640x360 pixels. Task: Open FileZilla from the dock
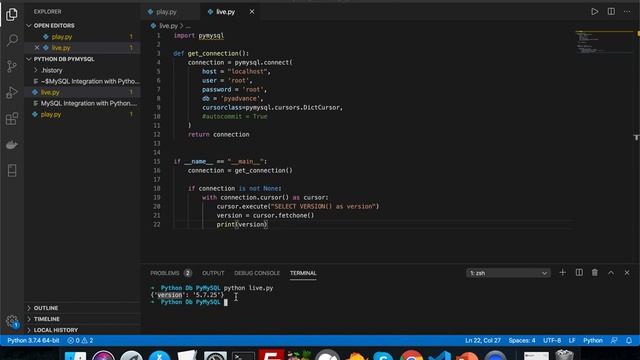(x=271, y=356)
